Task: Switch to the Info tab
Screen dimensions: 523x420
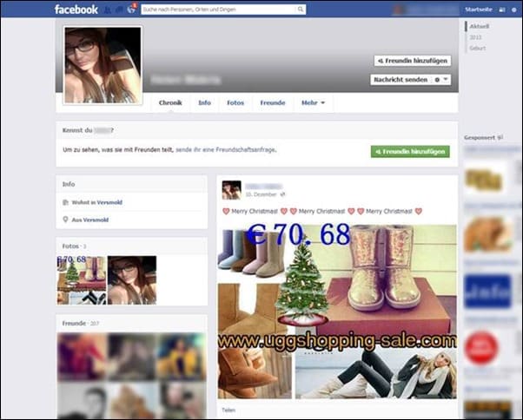Action: click(x=204, y=102)
